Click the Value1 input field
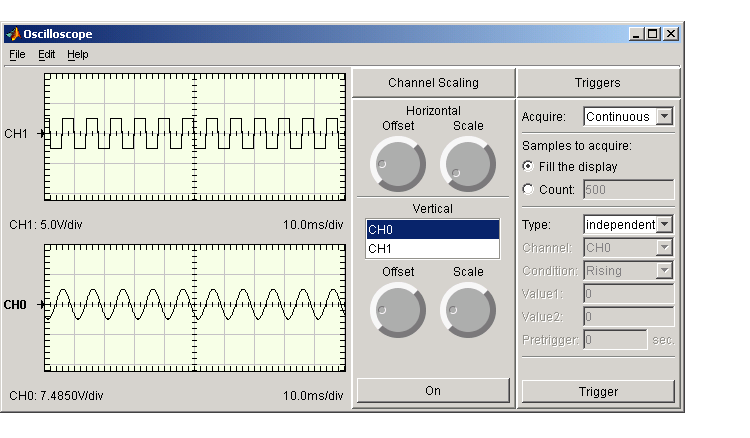The height and width of the screenshot is (438, 750). [629, 294]
